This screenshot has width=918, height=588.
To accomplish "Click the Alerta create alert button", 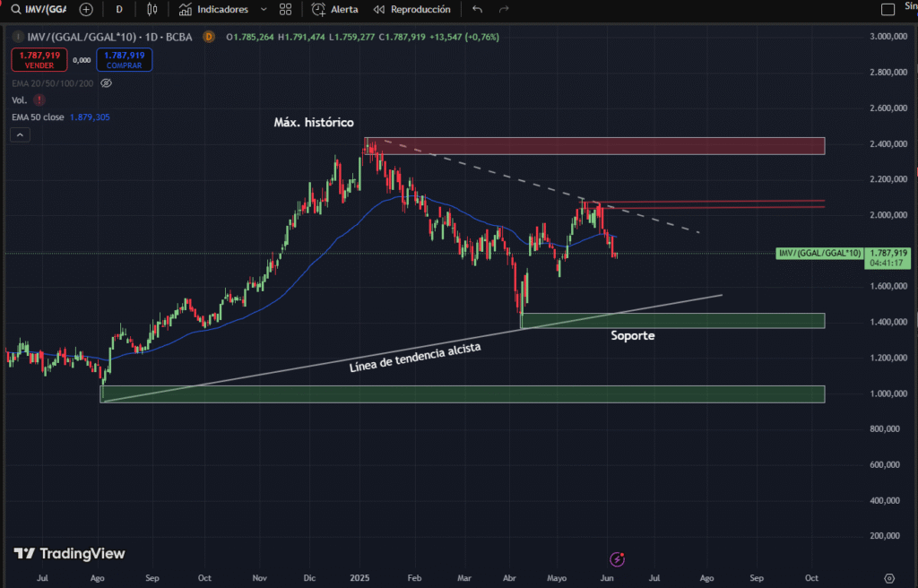I will point(334,9).
